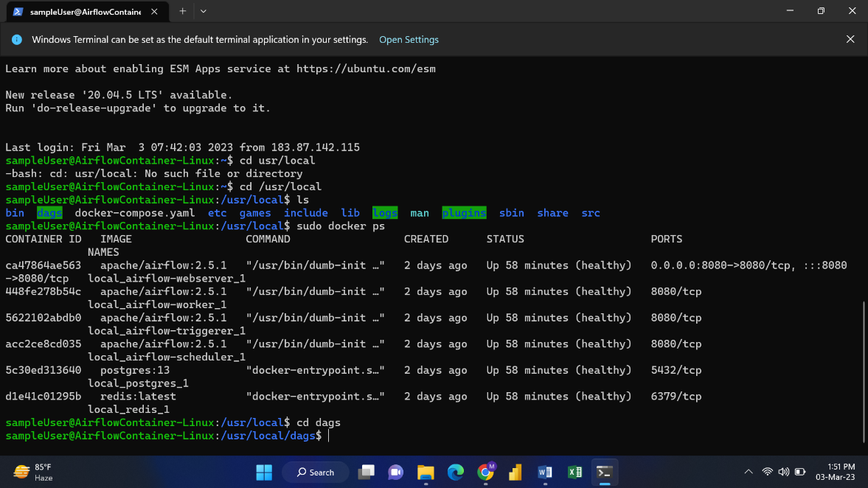Open Task View from taskbar
This screenshot has height=488, width=868.
[x=366, y=472]
